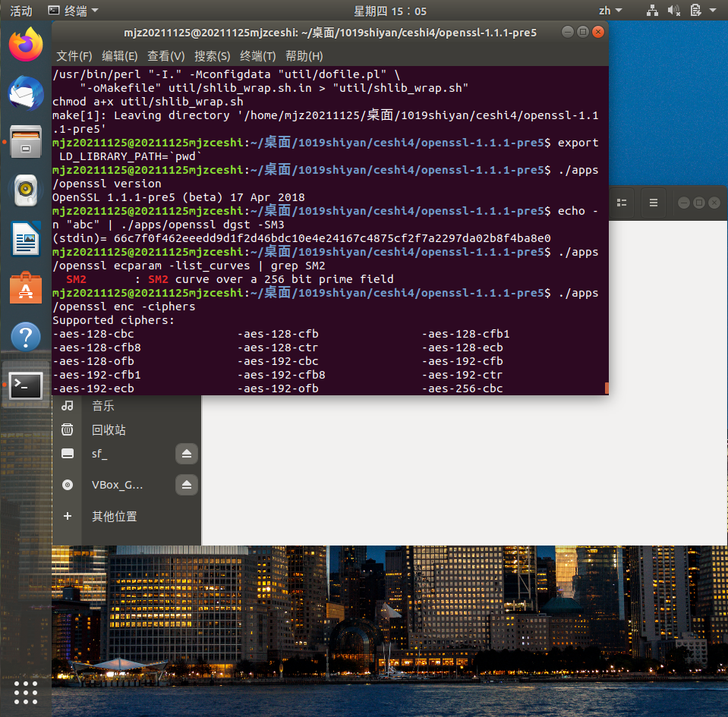Image resolution: width=728 pixels, height=717 pixels.
Task: Open the system menu arrow
Action: [713, 11]
